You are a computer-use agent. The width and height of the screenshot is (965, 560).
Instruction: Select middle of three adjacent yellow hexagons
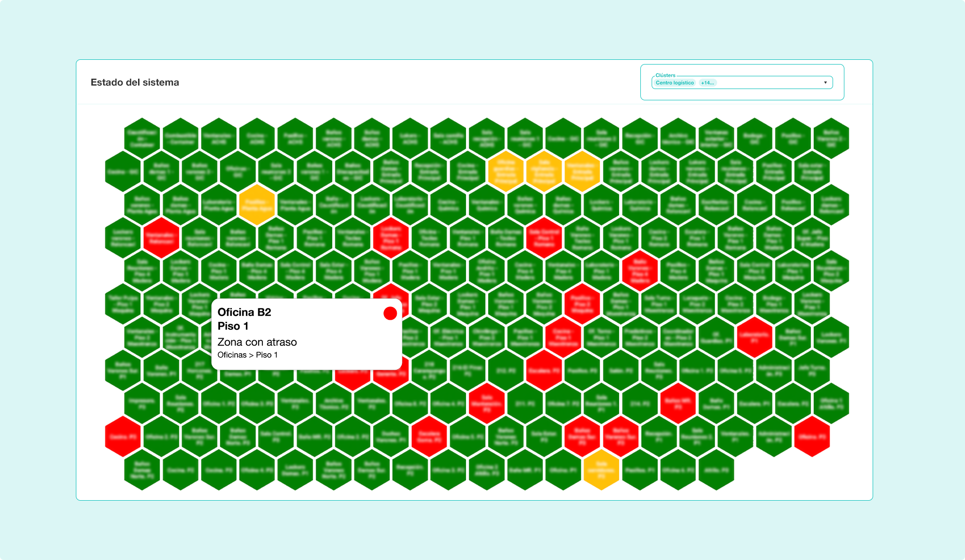(544, 171)
